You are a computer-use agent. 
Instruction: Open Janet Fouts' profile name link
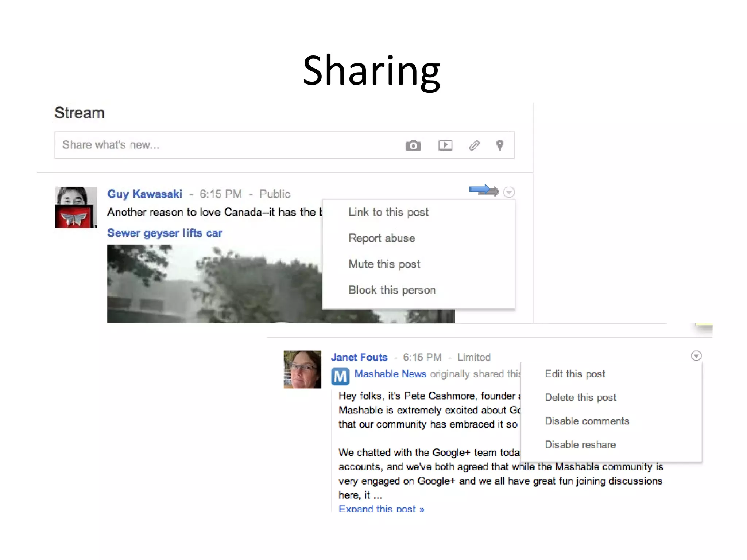coord(359,357)
